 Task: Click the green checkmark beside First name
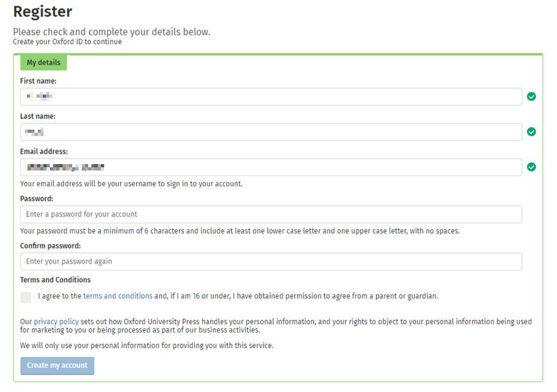531,96
